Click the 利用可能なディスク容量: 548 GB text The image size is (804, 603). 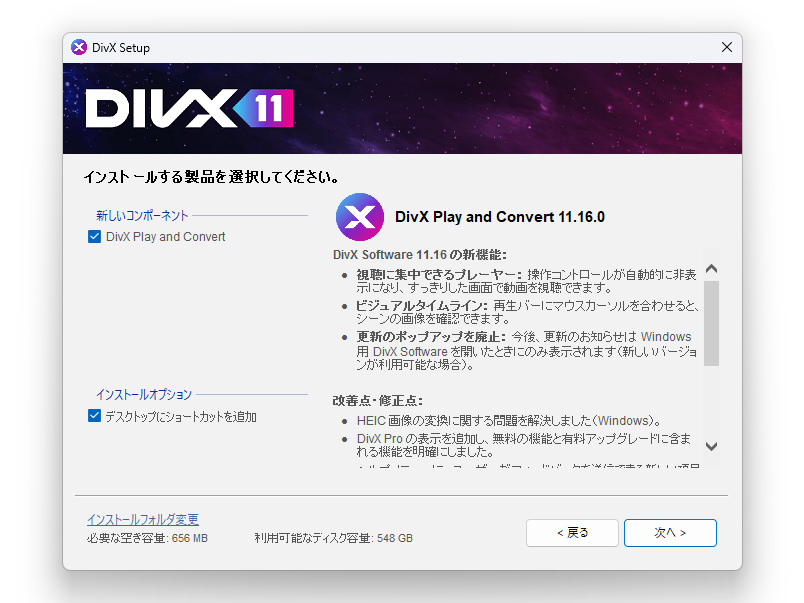(x=334, y=538)
